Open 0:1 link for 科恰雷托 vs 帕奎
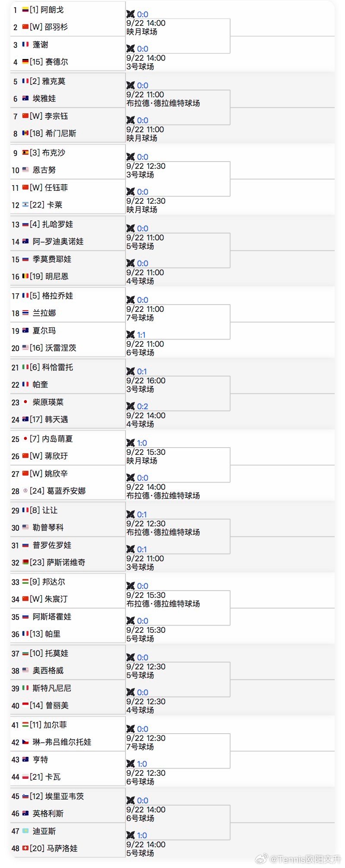The image size is (345, 868). coord(142,371)
